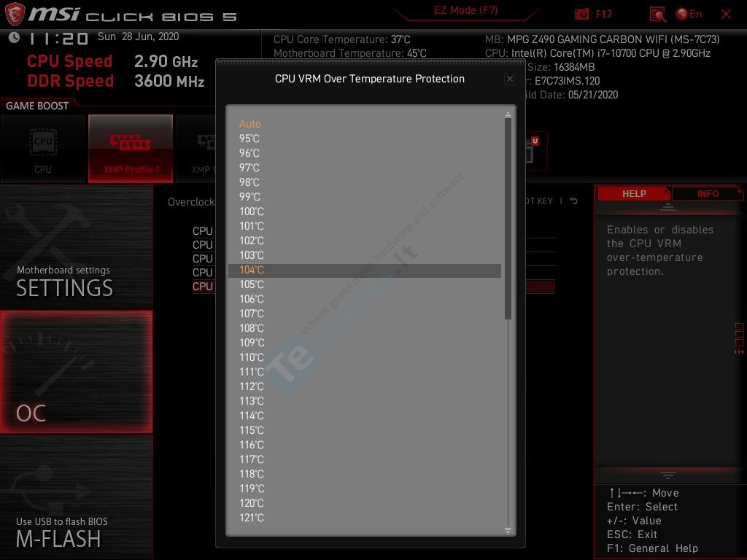The image size is (747, 560).
Task: Select 112°C in the list
Action: click(x=365, y=386)
